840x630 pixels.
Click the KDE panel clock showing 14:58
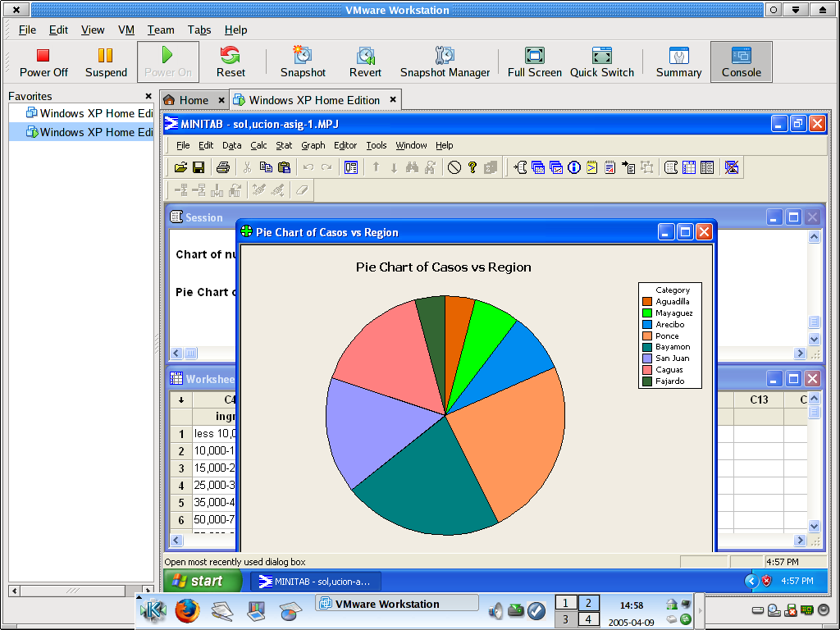click(632, 605)
